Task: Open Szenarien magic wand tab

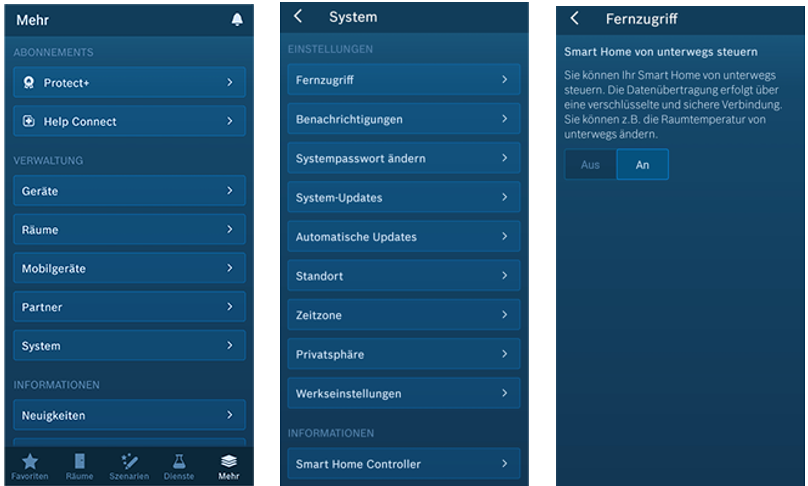Action: click(x=129, y=461)
